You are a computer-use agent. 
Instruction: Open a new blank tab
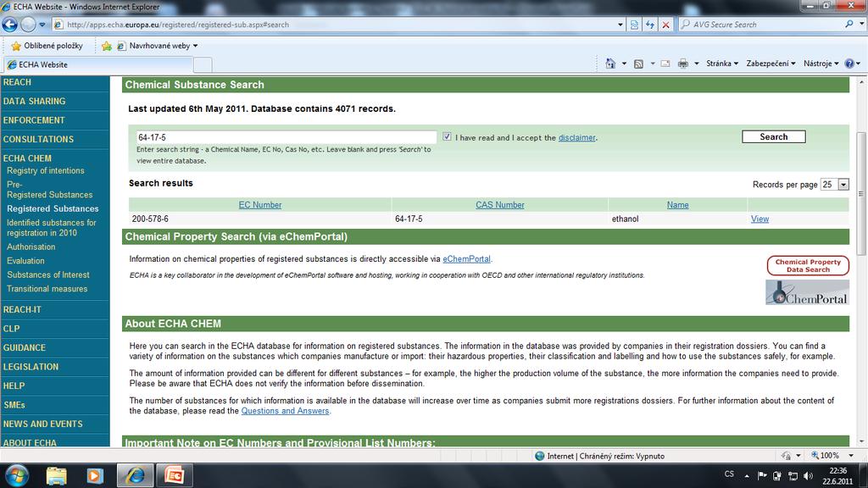click(x=203, y=64)
